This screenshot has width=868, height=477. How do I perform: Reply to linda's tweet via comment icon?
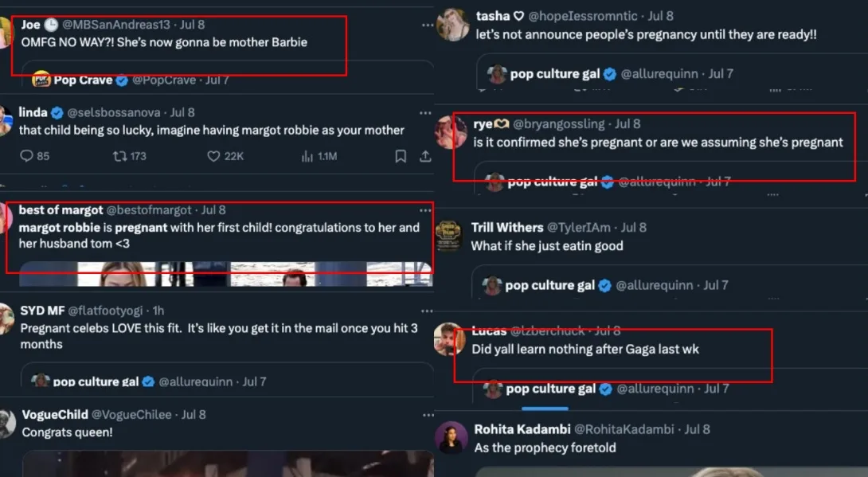(26, 156)
